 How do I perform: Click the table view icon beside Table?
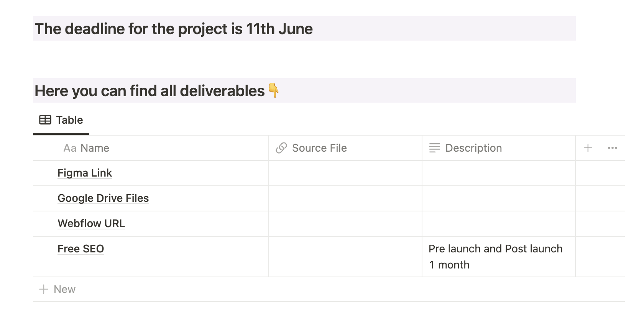(x=45, y=120)
